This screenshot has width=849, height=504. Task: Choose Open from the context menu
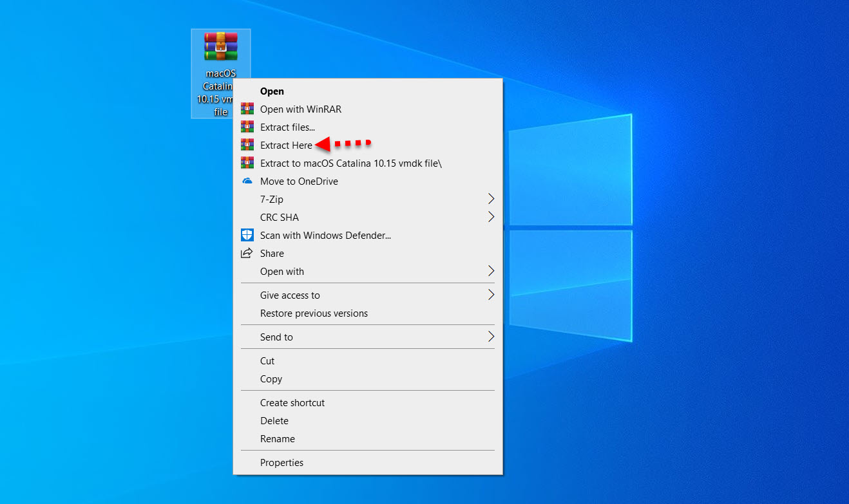coord(367,91)
